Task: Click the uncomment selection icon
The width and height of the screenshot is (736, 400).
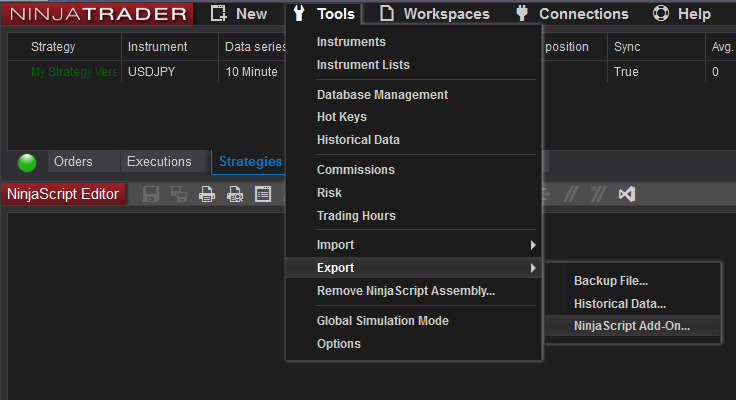Action: click(x=598, y=194)
